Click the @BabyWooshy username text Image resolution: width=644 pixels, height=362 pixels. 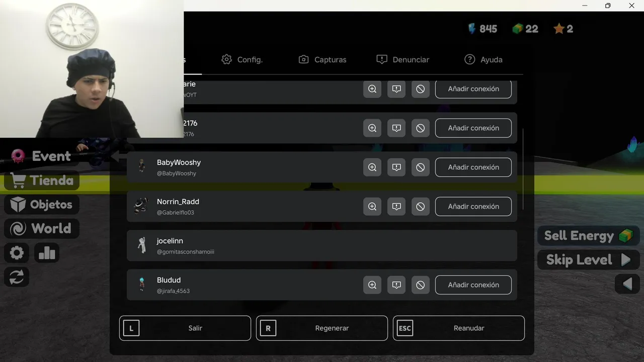[177, 173]
